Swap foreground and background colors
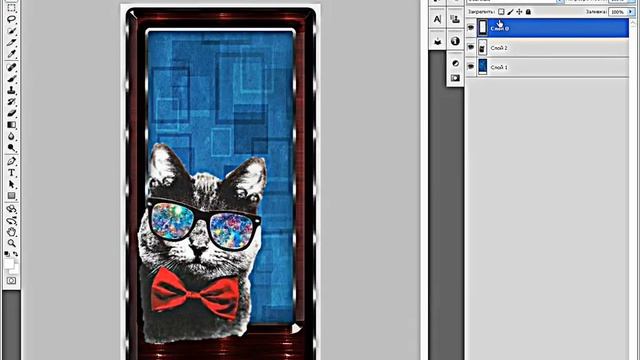This screenshot has width=640, height=360. [x=16, y=254]
